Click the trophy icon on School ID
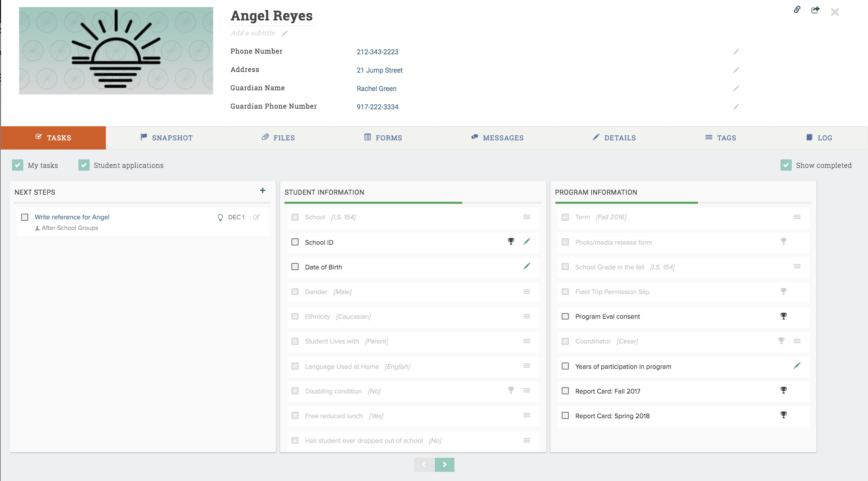This screenshot has width=868, height=481. pyautogui.click(x=511, y=242)
